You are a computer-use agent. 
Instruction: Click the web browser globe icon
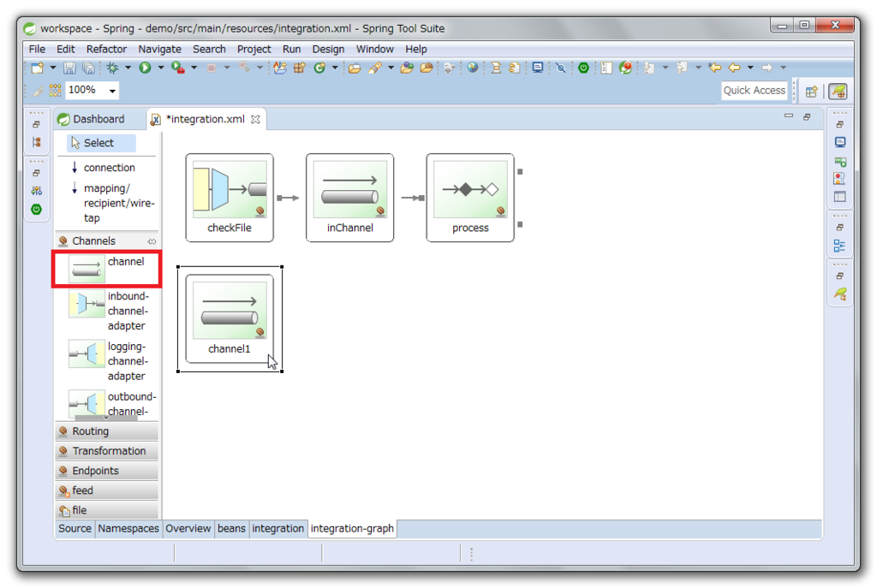point(473,68)
